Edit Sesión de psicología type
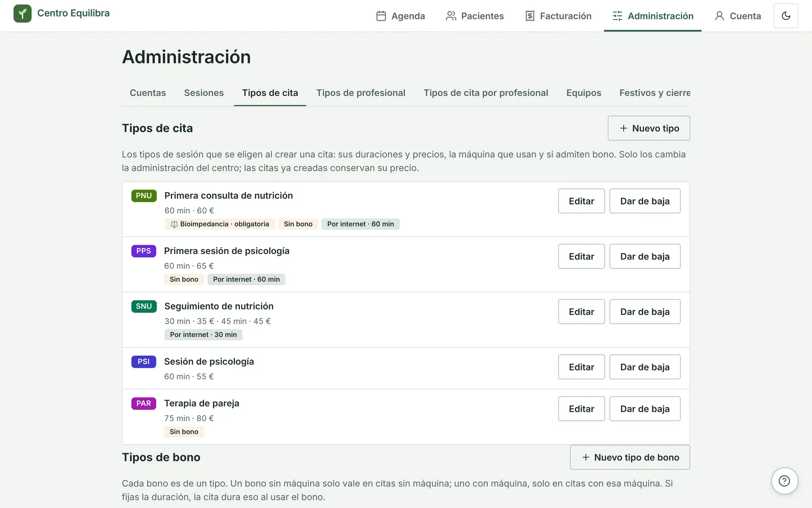The height and width of the screenshot is (508, 812). click(x=581, y=367)
